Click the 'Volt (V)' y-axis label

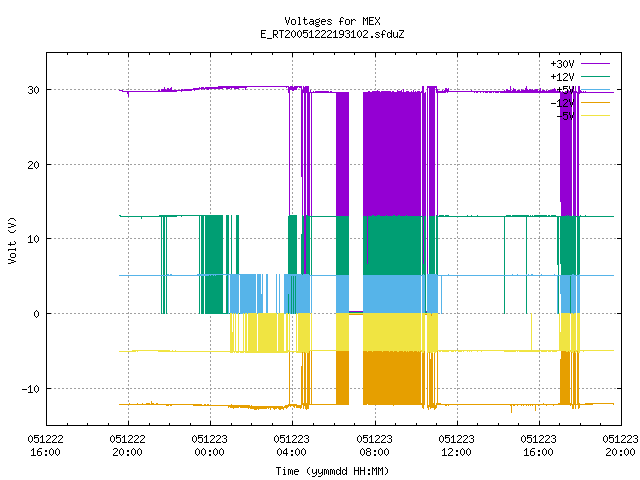[12, 240]
